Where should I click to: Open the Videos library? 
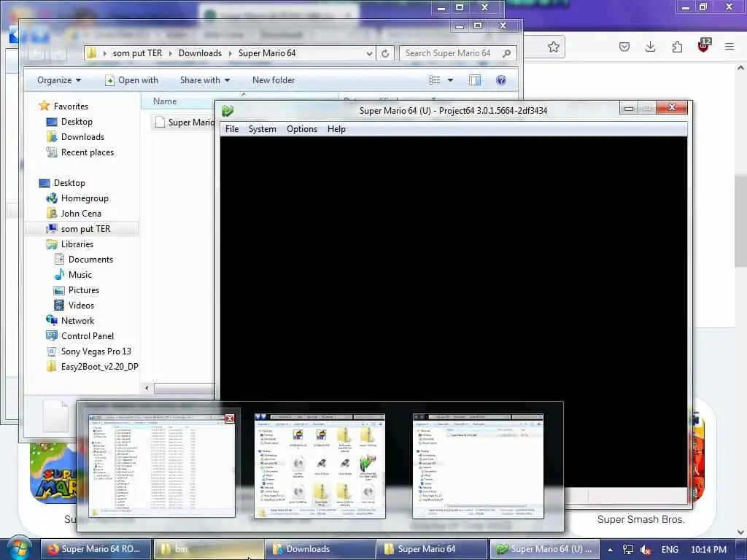[80, 306]
